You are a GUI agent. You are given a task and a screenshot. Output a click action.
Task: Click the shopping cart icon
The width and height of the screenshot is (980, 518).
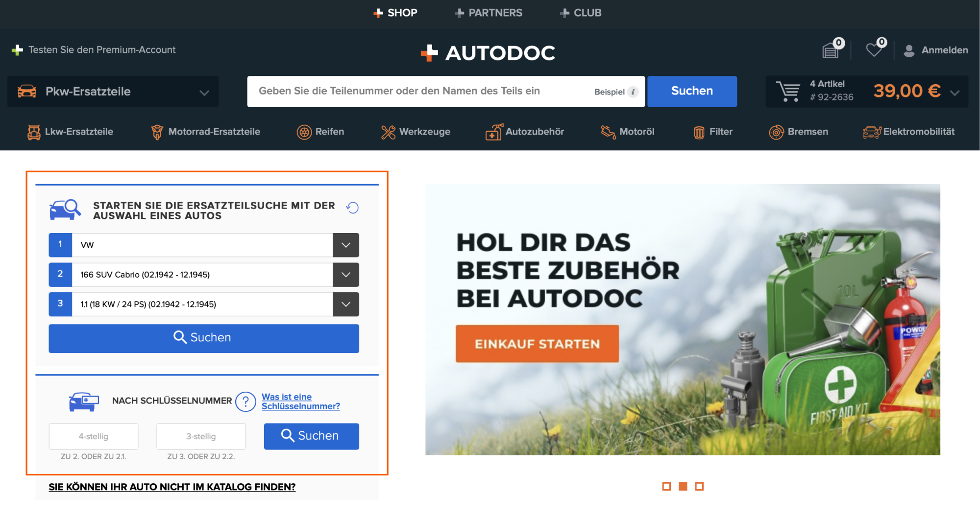click(x=788, y=92)
